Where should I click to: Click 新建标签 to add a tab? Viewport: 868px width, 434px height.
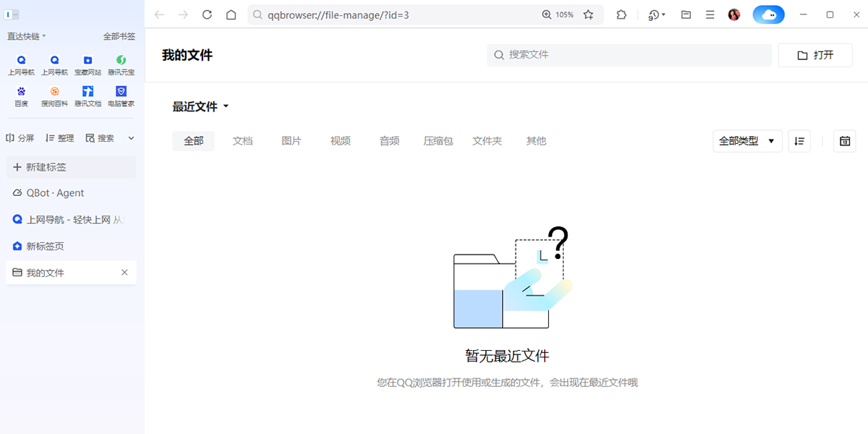point(71,167)
